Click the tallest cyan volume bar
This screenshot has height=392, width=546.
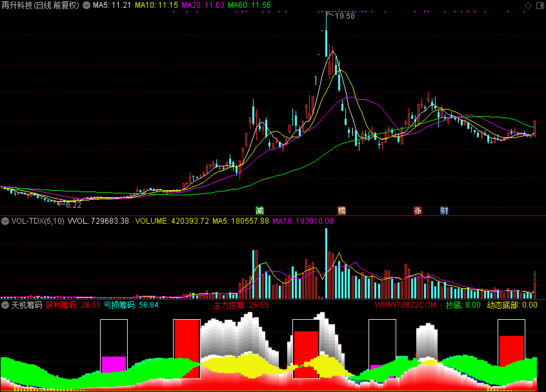pos(327,263)
